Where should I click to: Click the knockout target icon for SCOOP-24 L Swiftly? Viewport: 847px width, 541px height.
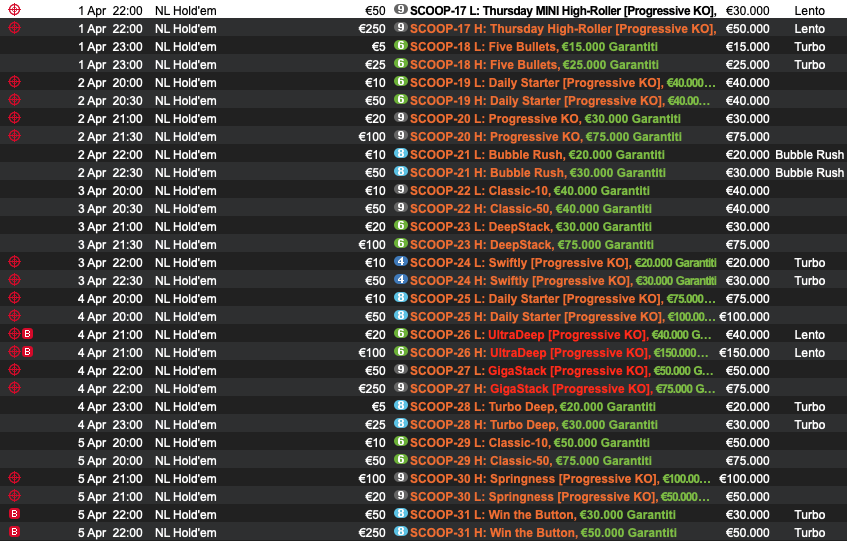point(15,262)
